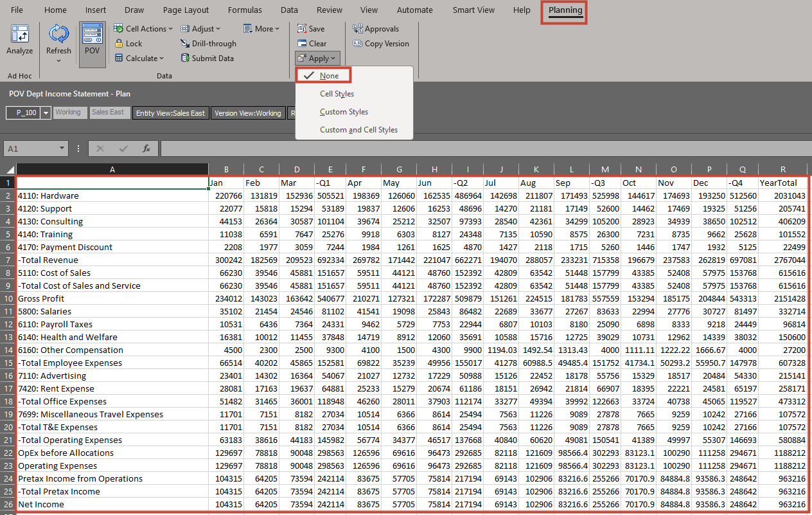The width and height of the screenshot is (812, 515).
Task: Click Approvals
Action: click(376, 29)
